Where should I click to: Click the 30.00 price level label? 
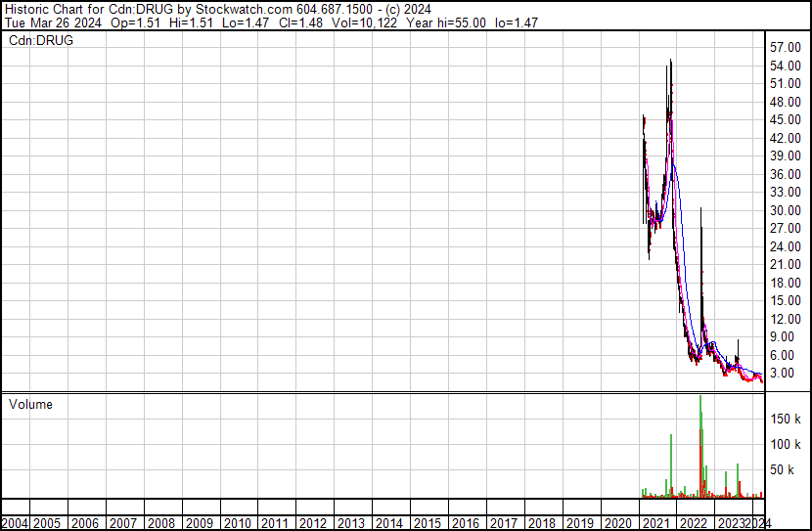786,210
